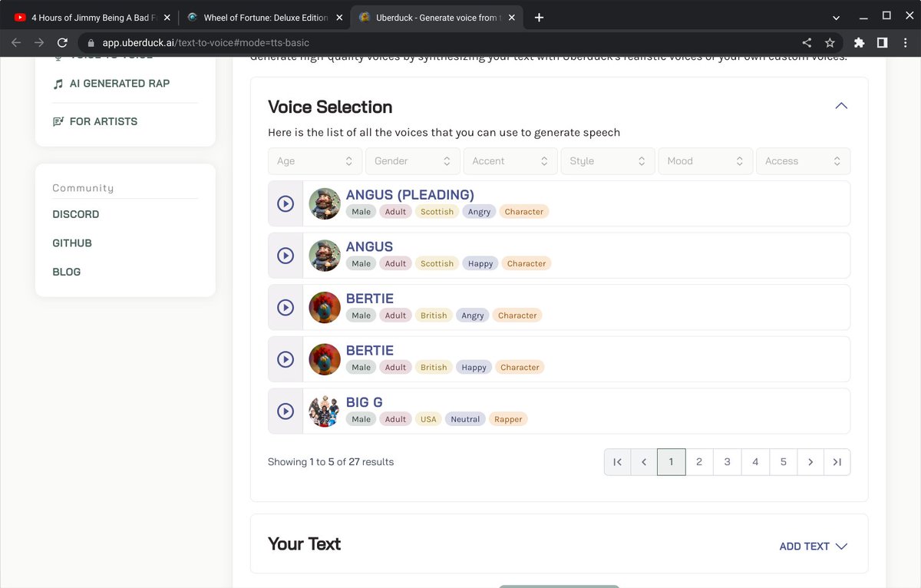This screenshot has width=921, height=588.
Task: Expand Your Text with ADD TEXT
Action: click(814, 547)
